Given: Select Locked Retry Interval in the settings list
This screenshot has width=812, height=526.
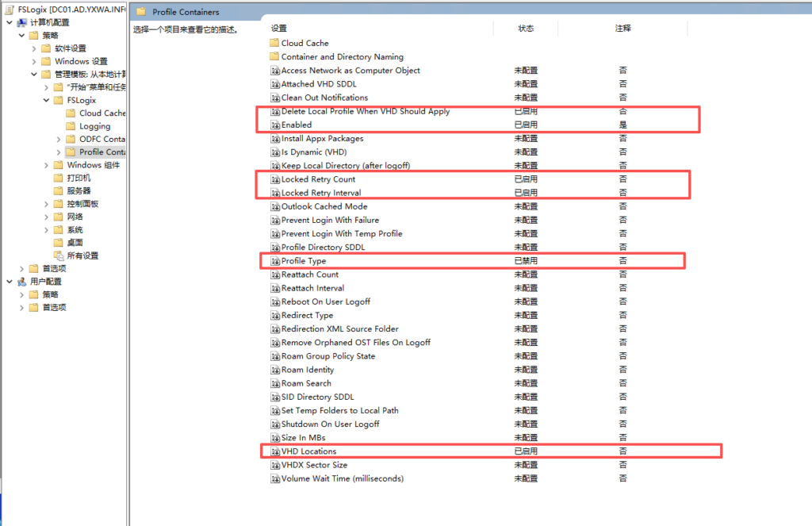Looking at the screenshot, I should click(320, 193).
